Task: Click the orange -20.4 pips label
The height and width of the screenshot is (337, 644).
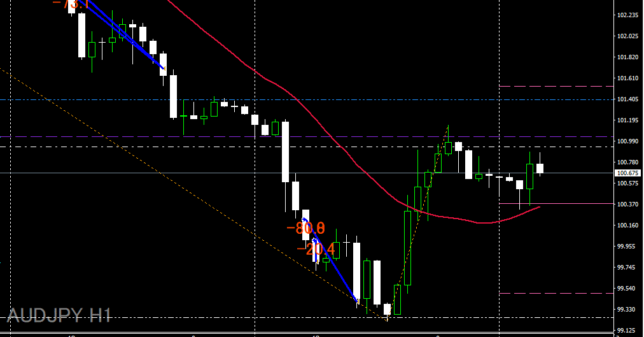Action: [x=316, y=248]
